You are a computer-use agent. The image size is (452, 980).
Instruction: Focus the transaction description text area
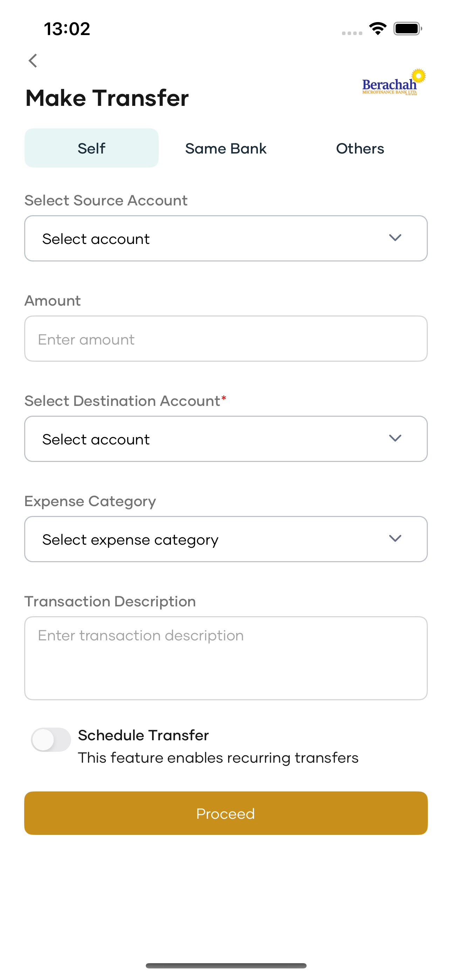[226, 658]
